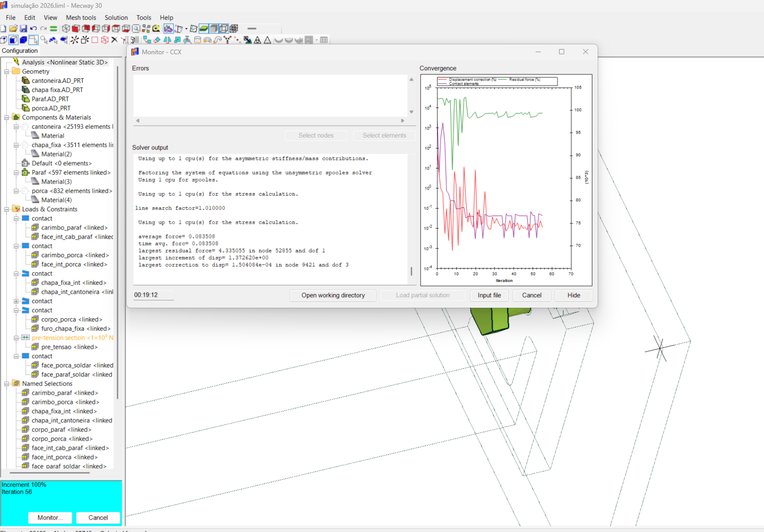
Task: Collapse the Named Selections tree node
Action: [7, 383]
